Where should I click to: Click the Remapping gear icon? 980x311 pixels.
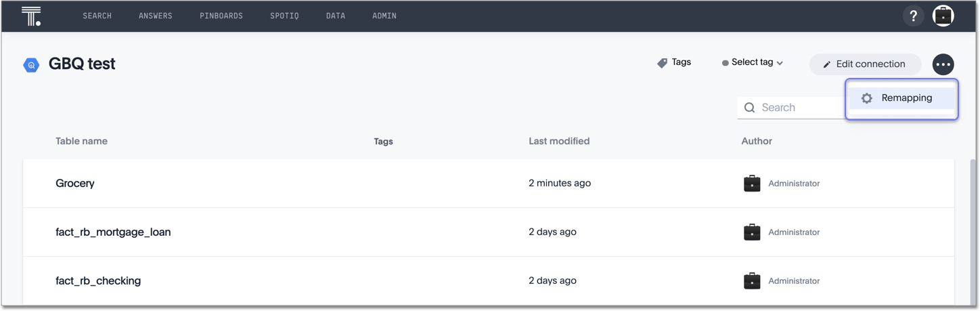[866, 98]
